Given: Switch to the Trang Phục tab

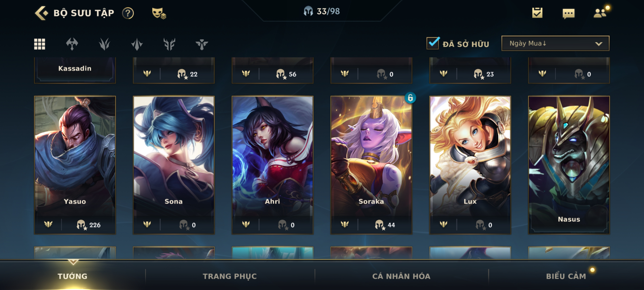Looking at the screenshot, I should point(230,276).
